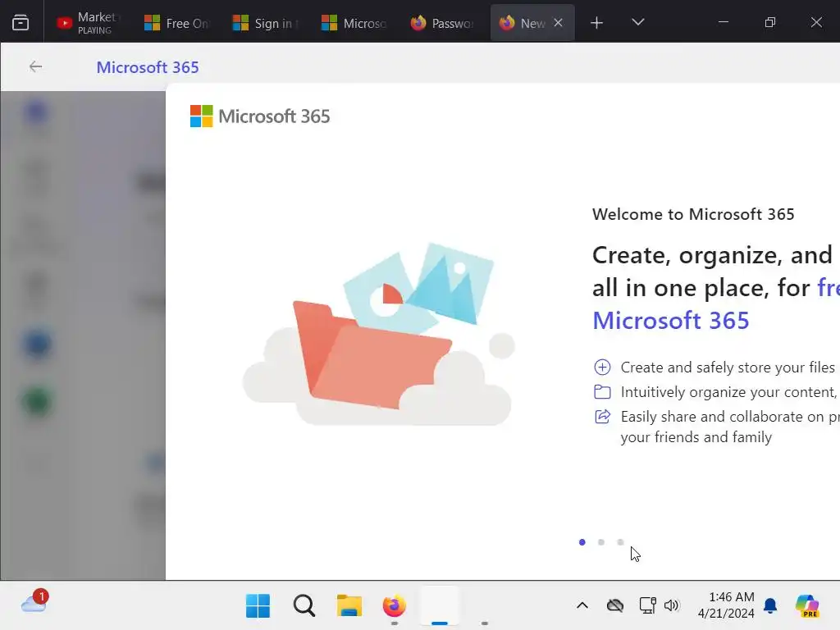Minimize the browser window
This screenshot has height=630, width=840.
(724, 22)
